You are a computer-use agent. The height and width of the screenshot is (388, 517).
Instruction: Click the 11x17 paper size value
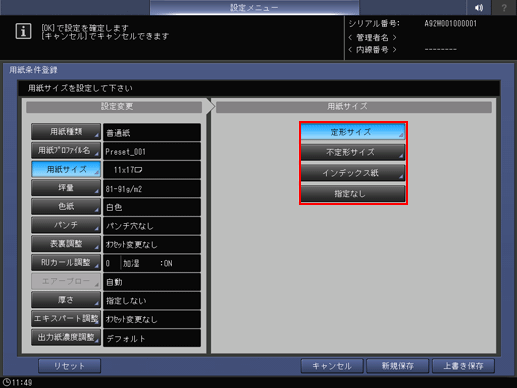click(x=152, y=170)
